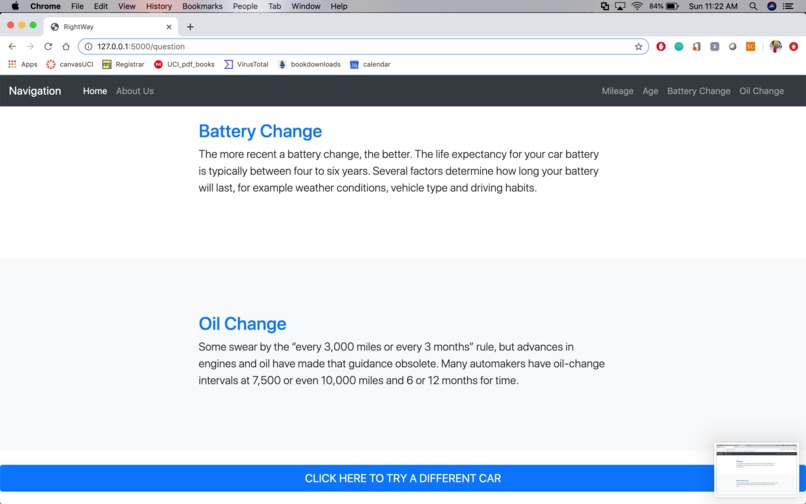Open the calendar bookmark
The width and height of the screenshot is (806, 504).
370,64
